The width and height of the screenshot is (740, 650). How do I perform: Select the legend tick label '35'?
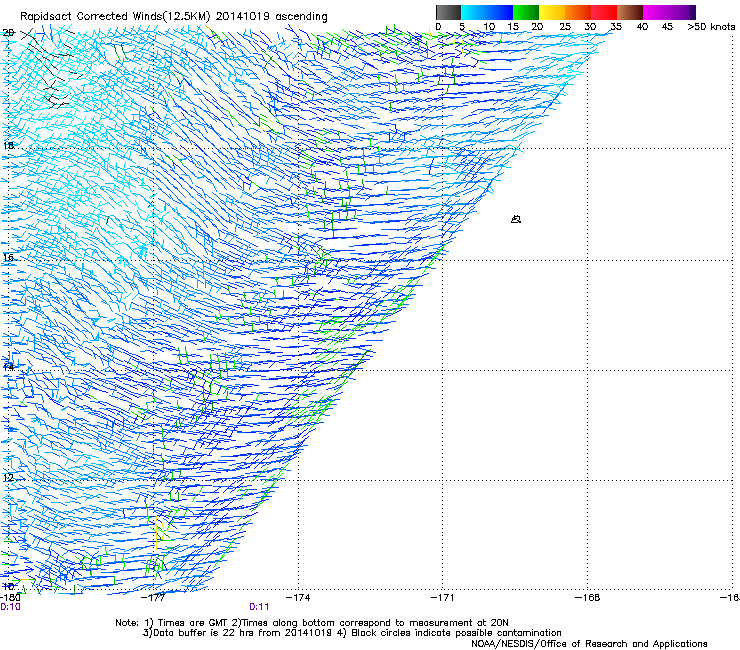(x=616, y=27)
